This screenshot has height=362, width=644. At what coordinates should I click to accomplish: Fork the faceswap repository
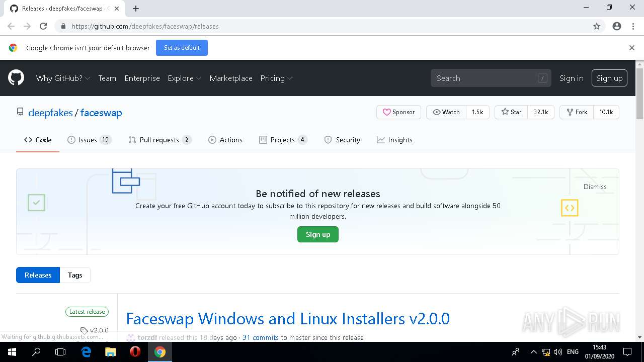[x=577, y=112]
